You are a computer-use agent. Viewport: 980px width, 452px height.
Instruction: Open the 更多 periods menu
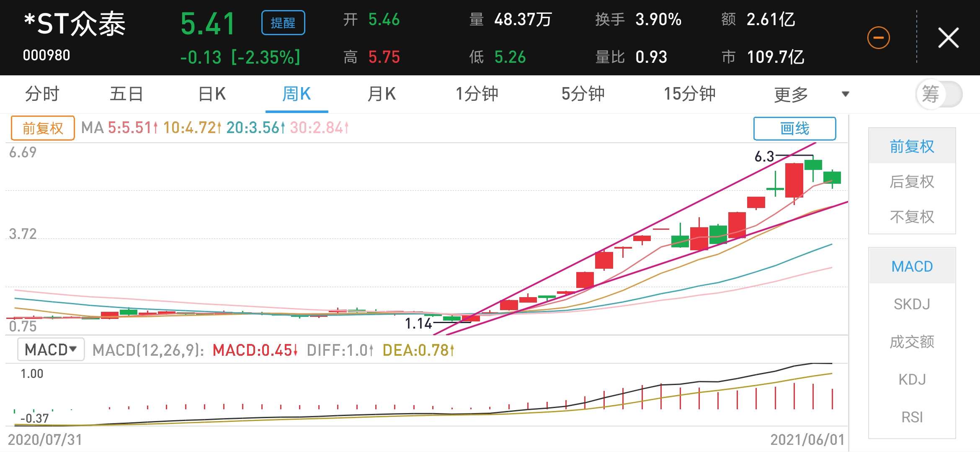(791, 94)
